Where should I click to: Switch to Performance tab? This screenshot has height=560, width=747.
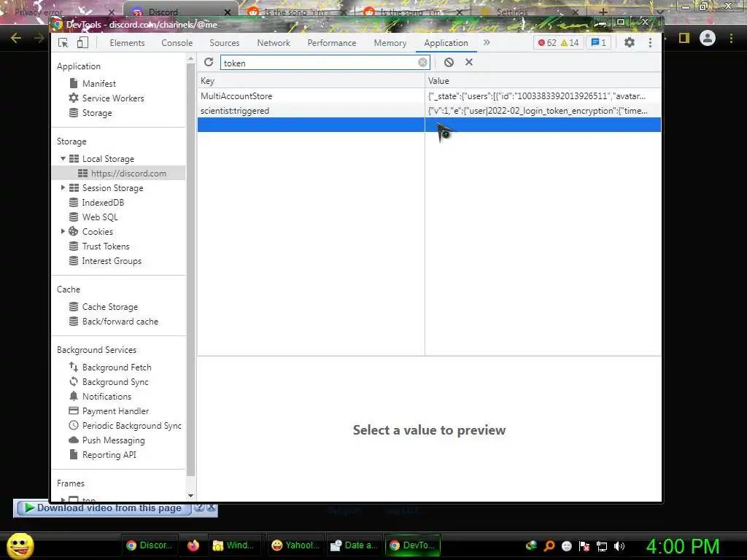point(332,43)
